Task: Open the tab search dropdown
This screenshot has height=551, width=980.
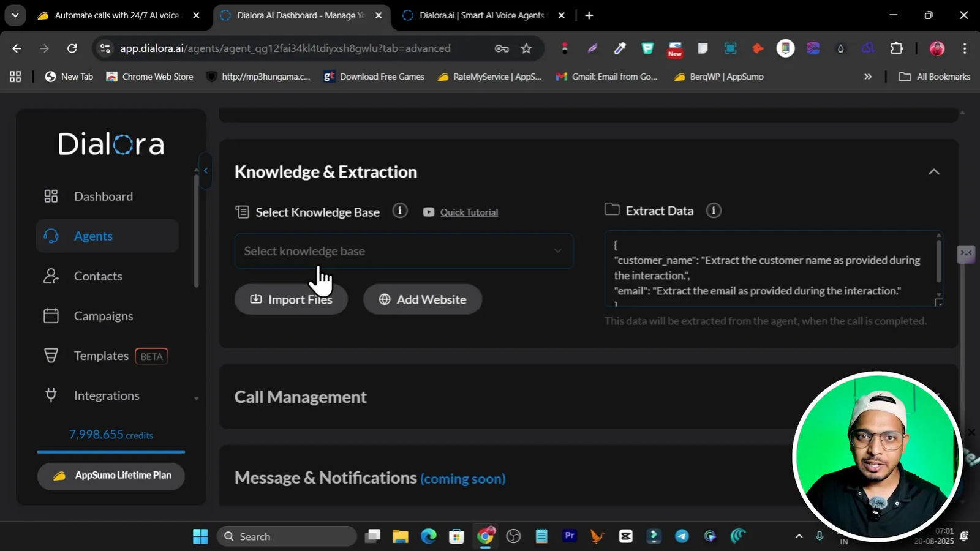Action: tap(15, 15)
